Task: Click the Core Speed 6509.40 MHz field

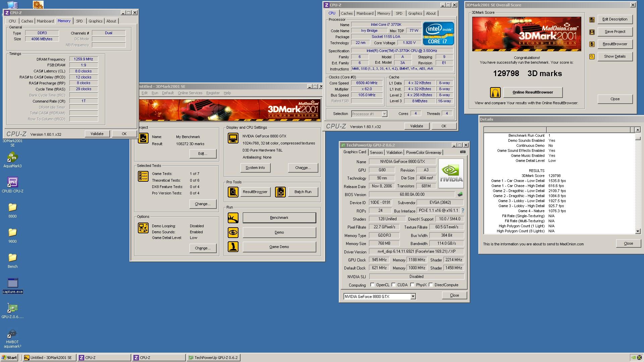Action: (x=367, y=83)
